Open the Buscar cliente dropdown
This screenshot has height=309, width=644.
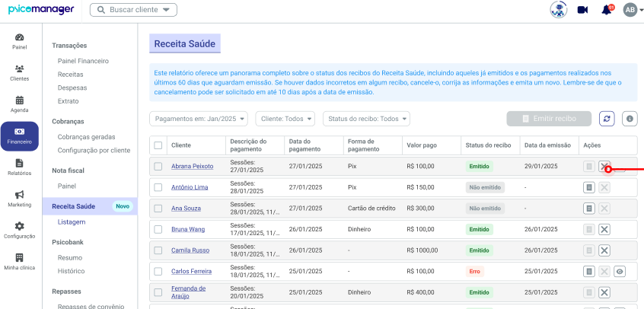(133, 10)
